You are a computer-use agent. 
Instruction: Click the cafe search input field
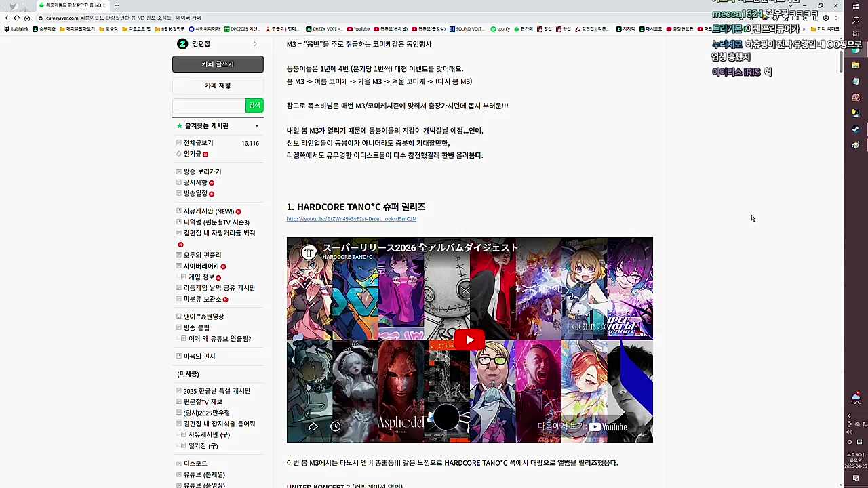209,106
